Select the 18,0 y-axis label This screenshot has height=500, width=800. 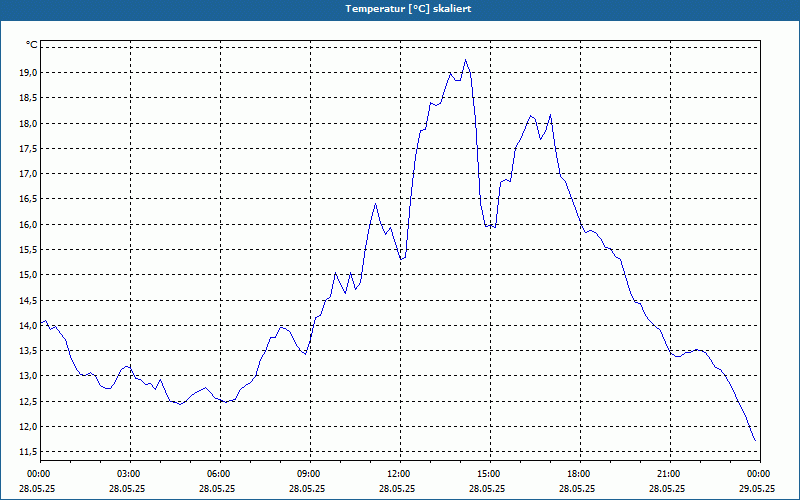coord(29,123)
